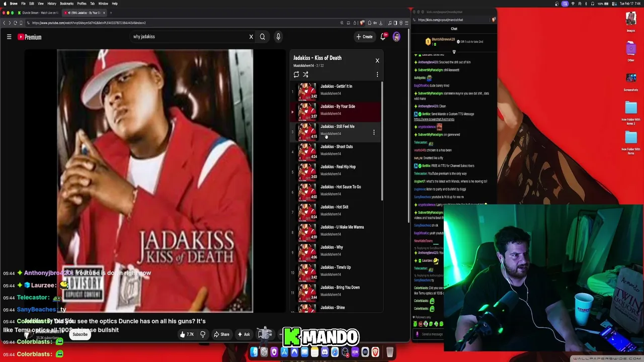Toggle loop playlist button
Screen dimensions: 644x362
click(x=296, y=74)
